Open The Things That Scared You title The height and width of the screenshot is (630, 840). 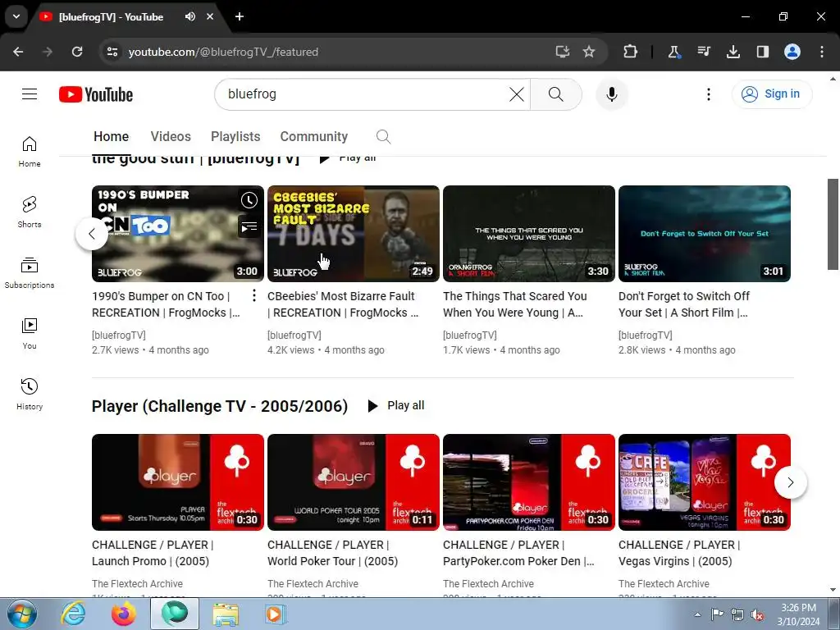coord(515,304)
